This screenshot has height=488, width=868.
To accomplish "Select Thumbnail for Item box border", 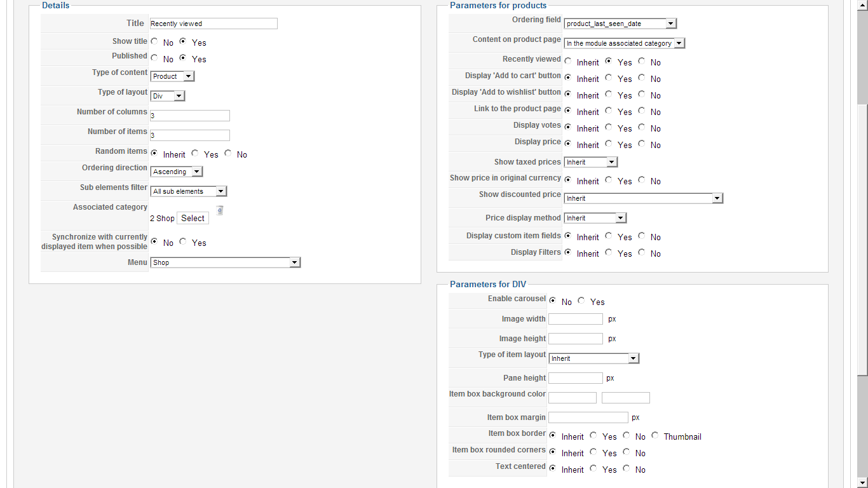I will pyautogui.click(x=655, y=435).
